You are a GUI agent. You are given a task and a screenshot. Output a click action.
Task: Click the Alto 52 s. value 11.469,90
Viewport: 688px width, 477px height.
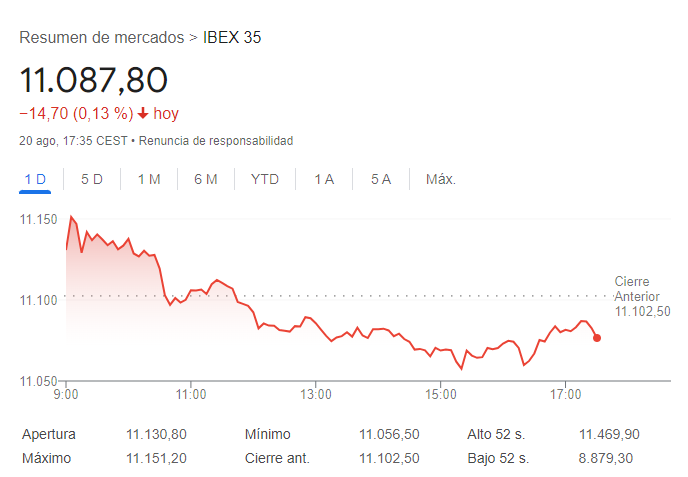[x=609, y=434]
